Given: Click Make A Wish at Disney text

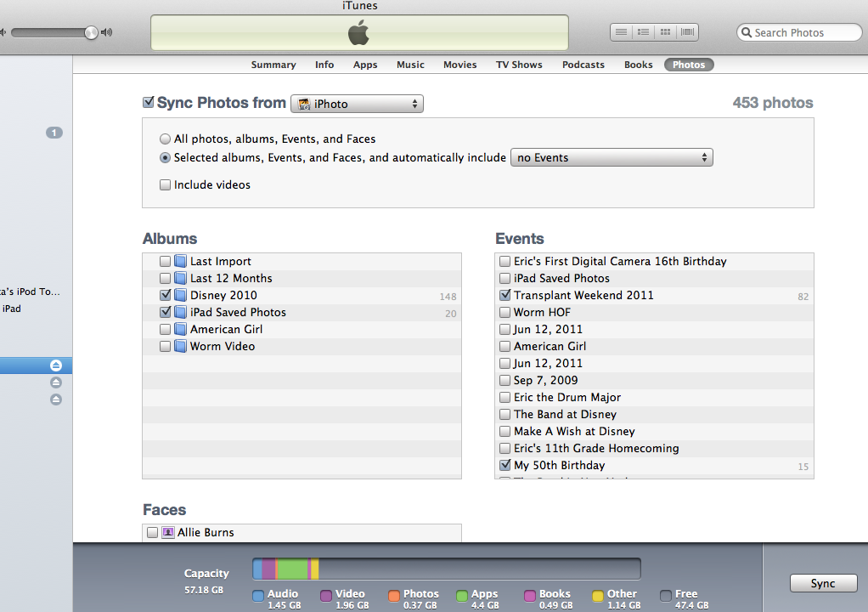Looking at the screenshot, I should [x=574, y=432].
